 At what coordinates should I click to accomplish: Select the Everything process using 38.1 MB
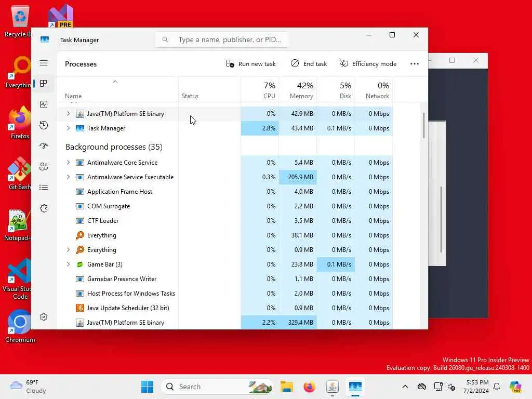click(x=224, y=235)
